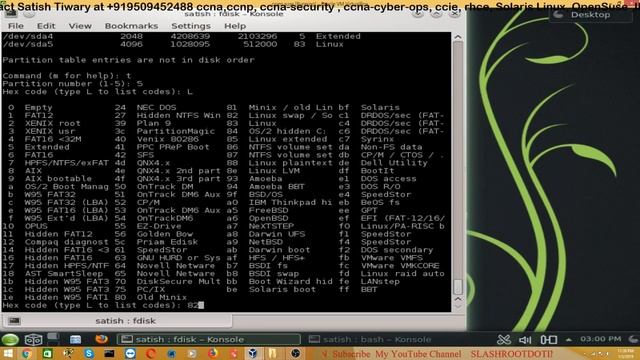640x360 pixels.
Task: Open the orange C icon in Windows taskbar
Action: click(x=151, y=353)
